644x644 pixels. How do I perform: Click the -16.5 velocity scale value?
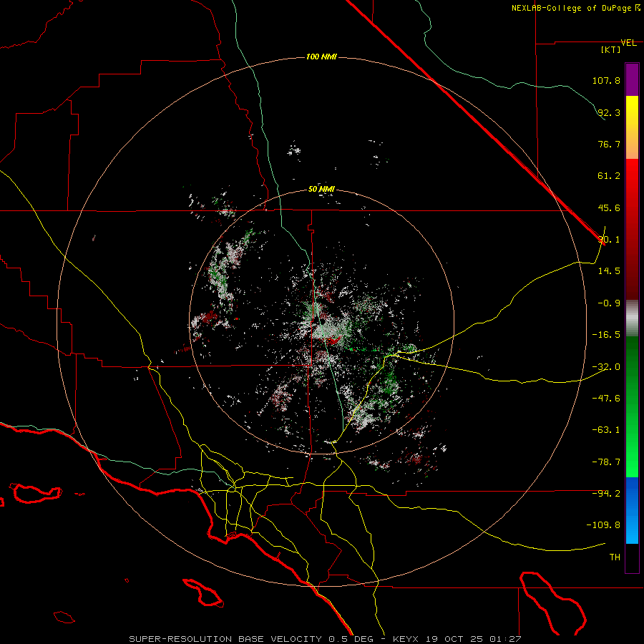click(606, 335)
